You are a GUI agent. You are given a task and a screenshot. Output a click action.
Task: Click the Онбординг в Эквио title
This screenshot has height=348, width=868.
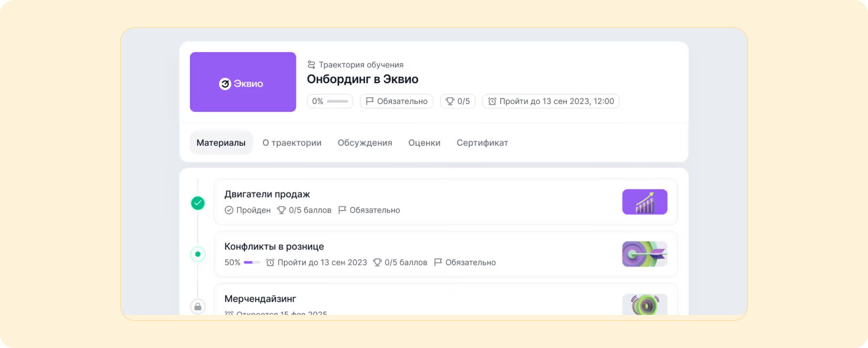tap(363, 79)
